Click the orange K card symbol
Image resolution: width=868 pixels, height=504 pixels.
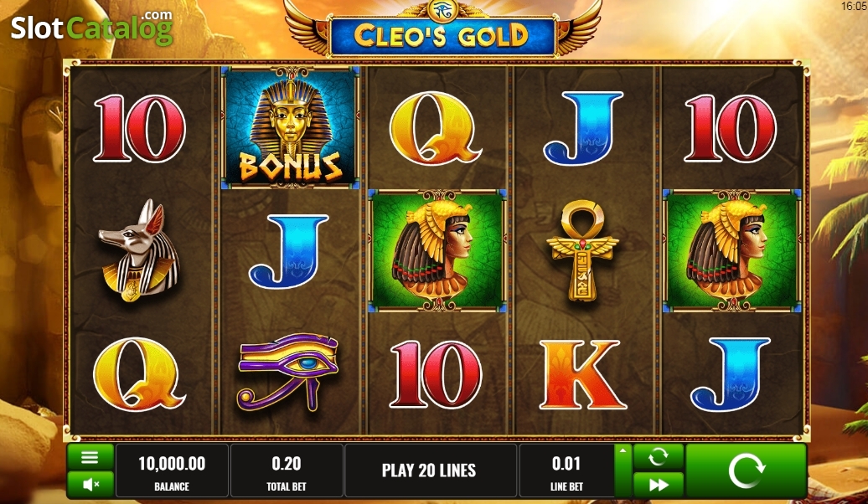tap(582, 374)
